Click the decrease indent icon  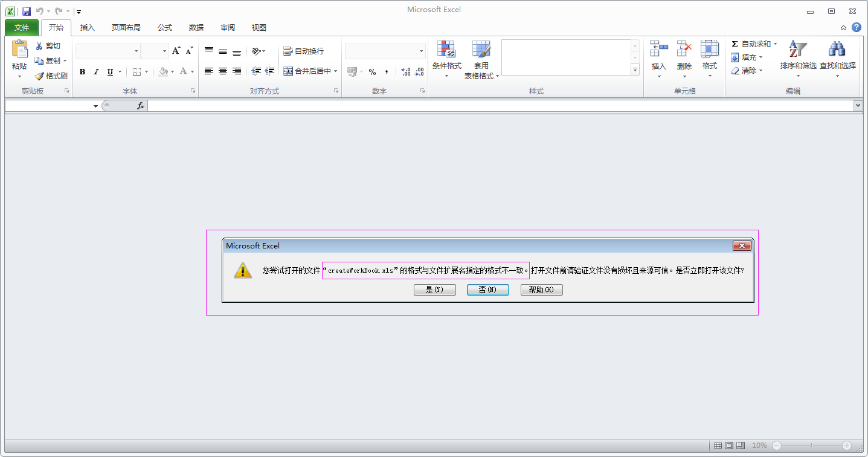(x=256, y=71)
